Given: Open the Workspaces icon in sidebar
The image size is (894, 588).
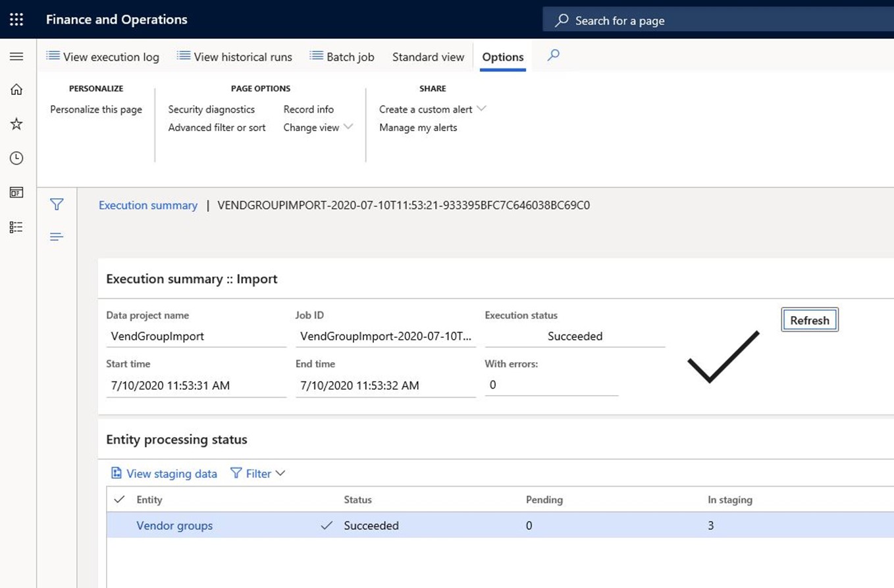Looking at the screenshot, I should pyautogui.click(x=16, y=192).
